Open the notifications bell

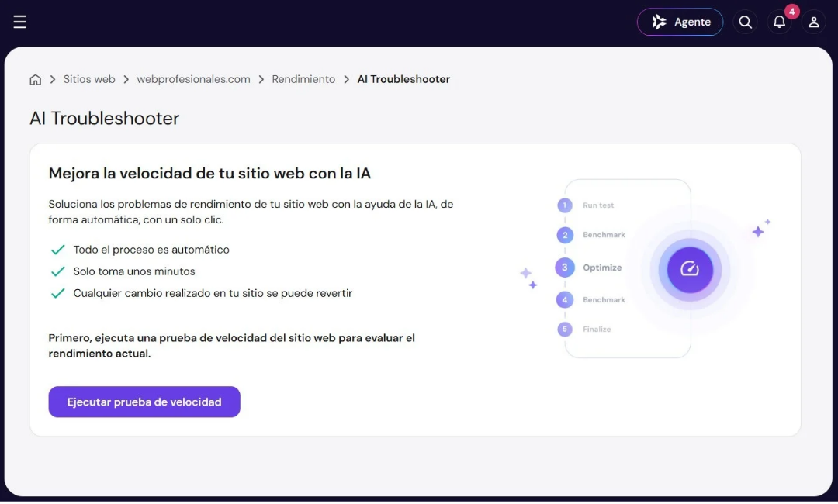[779, 22]
